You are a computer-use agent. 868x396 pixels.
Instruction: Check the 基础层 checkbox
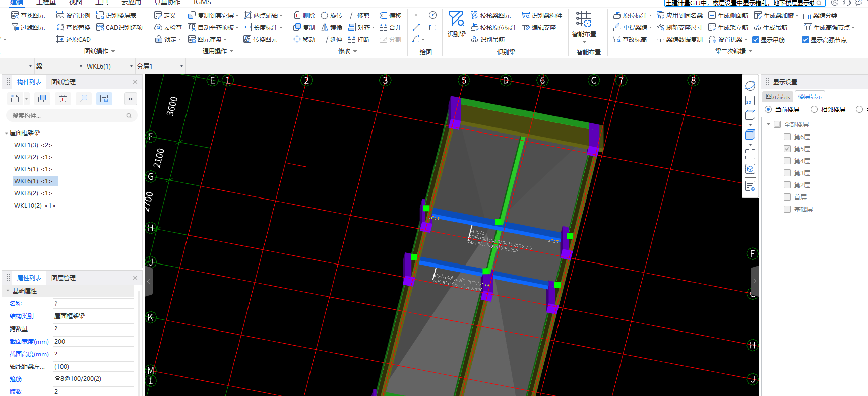pos(787,209)
